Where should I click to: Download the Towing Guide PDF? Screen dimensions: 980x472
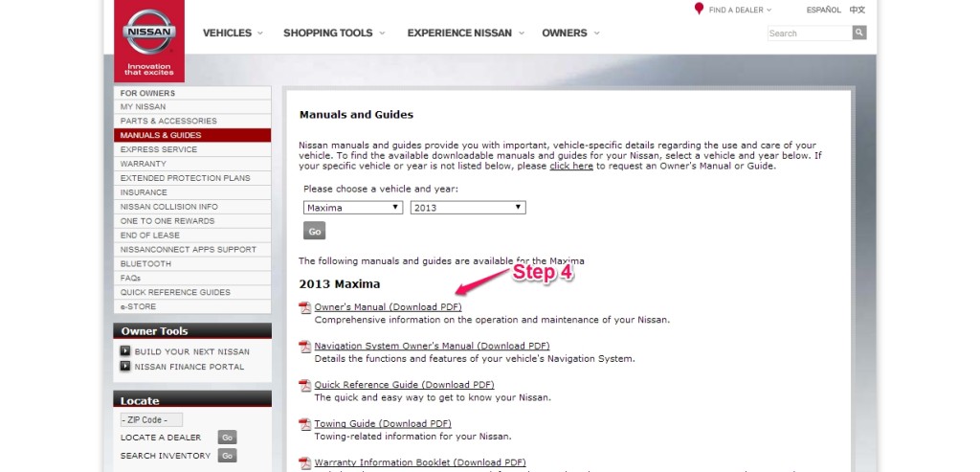pos(383,424)
